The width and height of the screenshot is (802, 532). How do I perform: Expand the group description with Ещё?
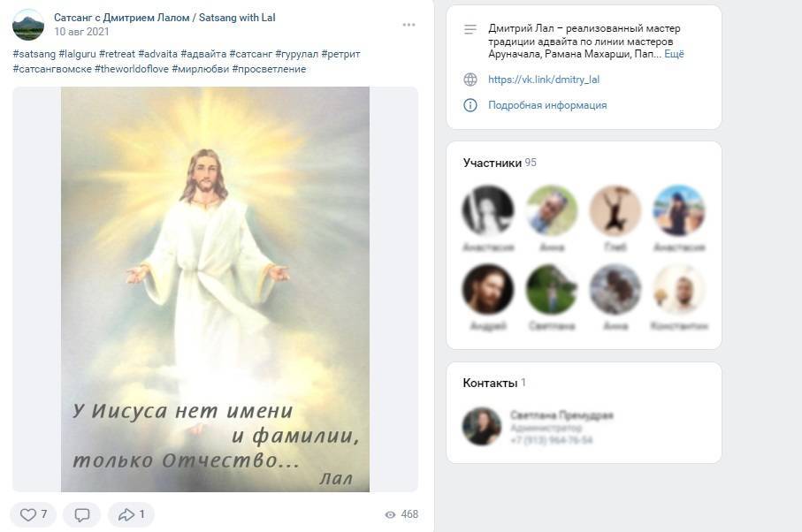pyautogui.click(x=674, y=54)
